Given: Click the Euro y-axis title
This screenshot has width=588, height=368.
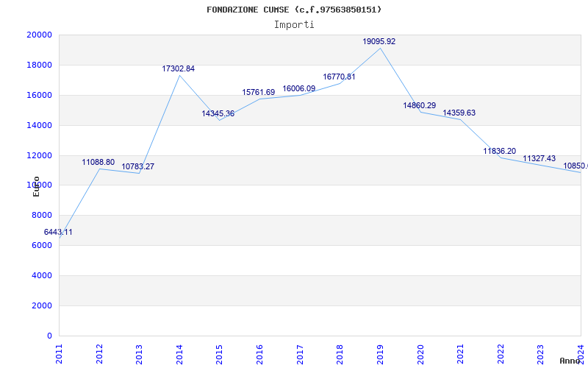Looking at the screenshot, I should click(36, 187).
